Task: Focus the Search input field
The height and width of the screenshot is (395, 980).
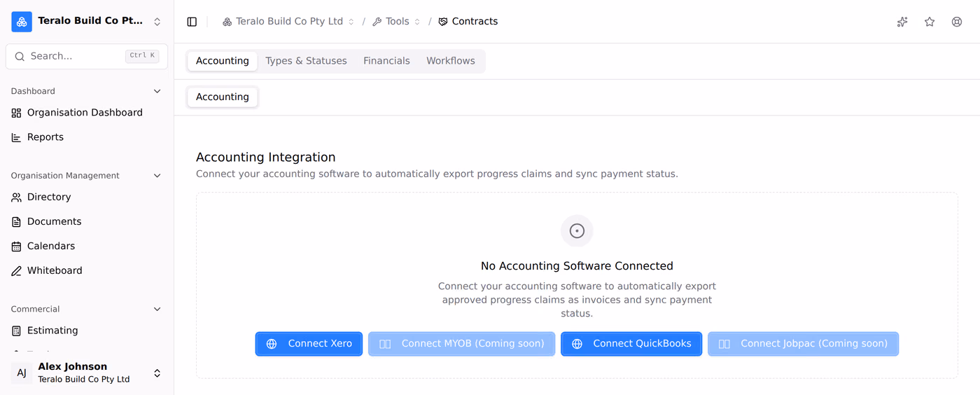Action: click(x=87, y=56)
